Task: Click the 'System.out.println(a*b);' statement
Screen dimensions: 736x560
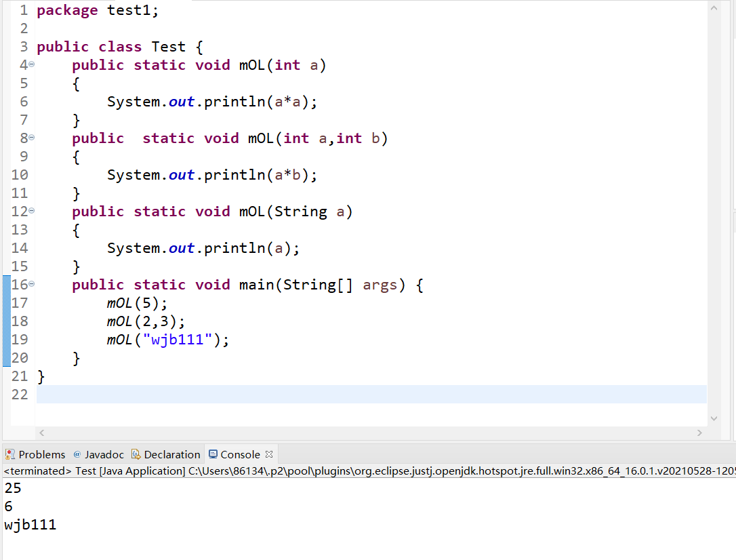Action: coord(212,175)
